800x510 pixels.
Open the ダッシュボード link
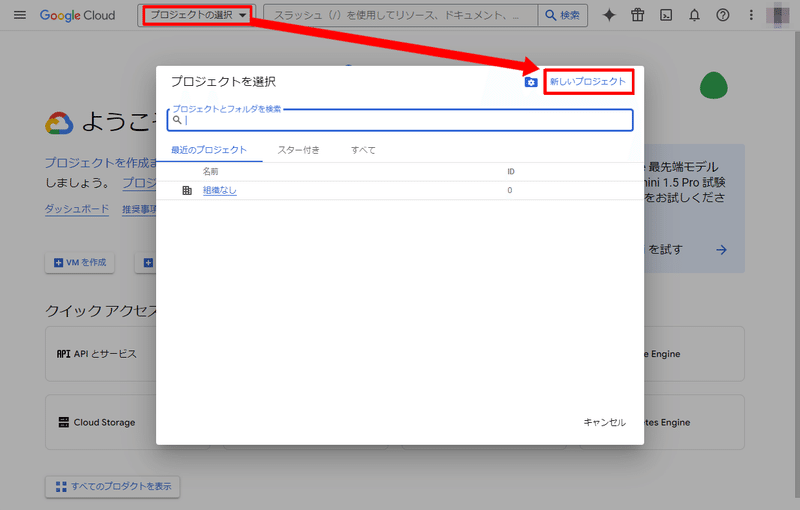[x=77, y=209]
